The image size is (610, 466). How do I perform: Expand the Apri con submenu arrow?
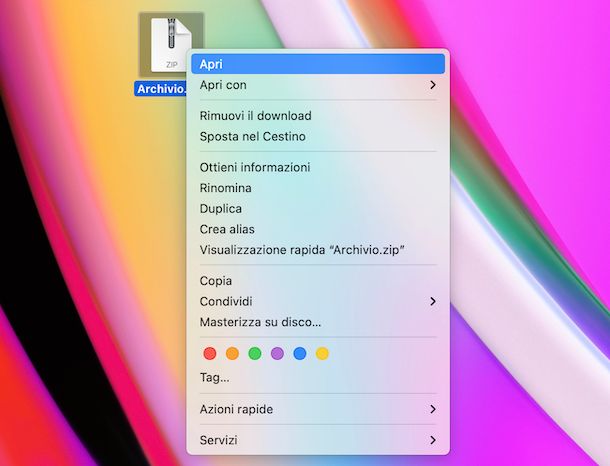coord(433,85)
